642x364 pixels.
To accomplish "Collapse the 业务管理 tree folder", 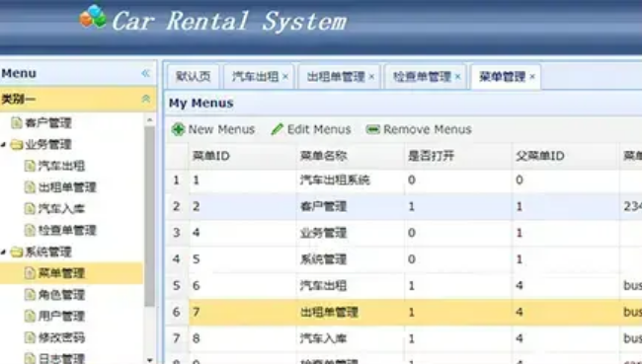I will click(x=3, y=144).
